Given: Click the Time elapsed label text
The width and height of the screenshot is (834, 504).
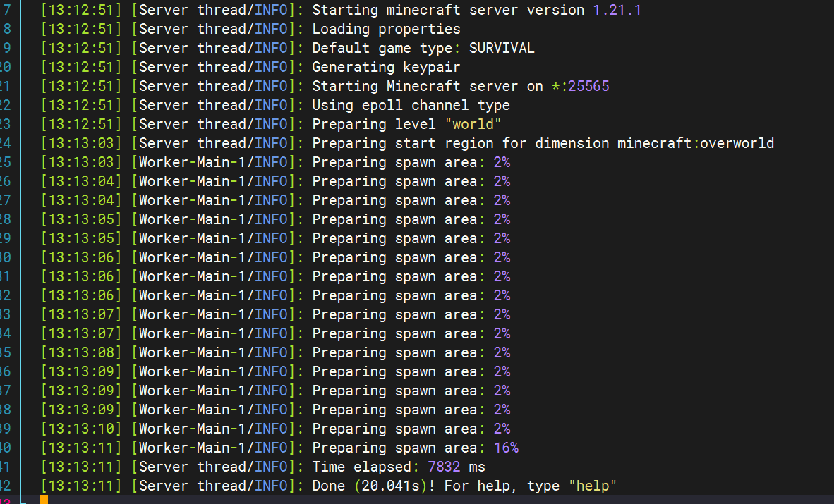Looking at the screenshot, I should coord(361,467).
